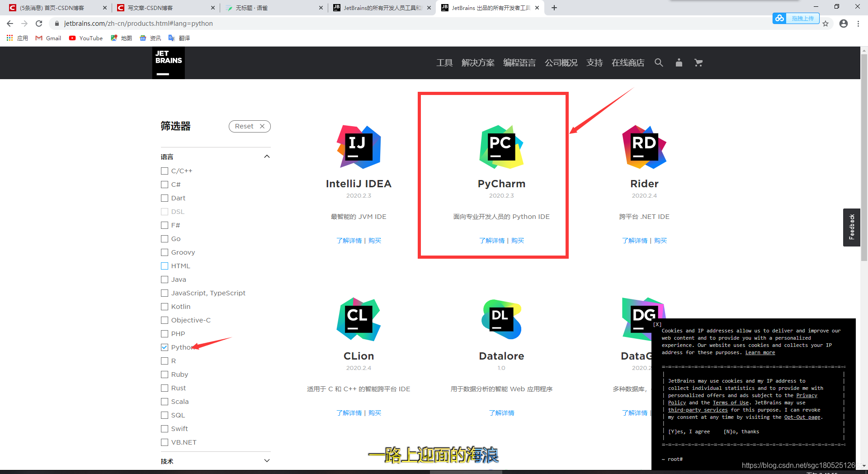Open the 地图 maps bookmark
This screenshot has width=868, height=474.
click(121, 38)
